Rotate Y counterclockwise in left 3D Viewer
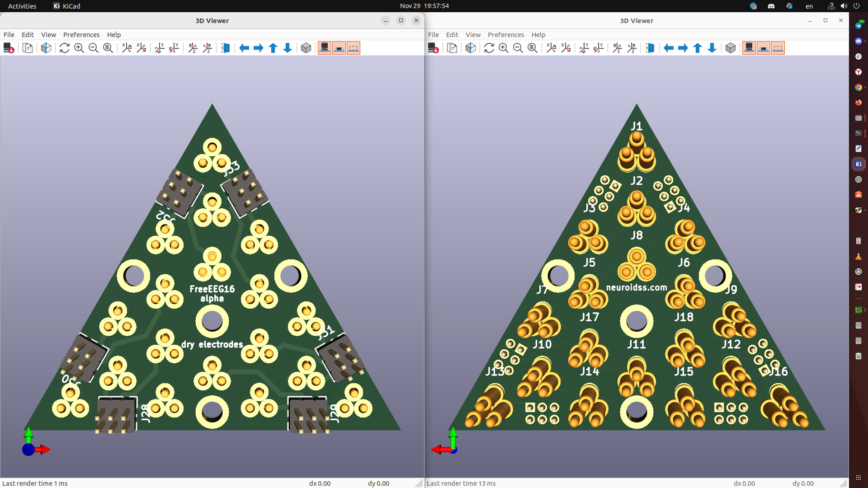 tap(174, 48)
